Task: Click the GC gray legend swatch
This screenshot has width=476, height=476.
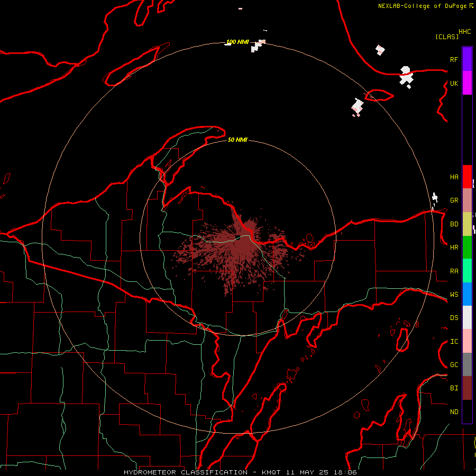Action: click(467, 364)
